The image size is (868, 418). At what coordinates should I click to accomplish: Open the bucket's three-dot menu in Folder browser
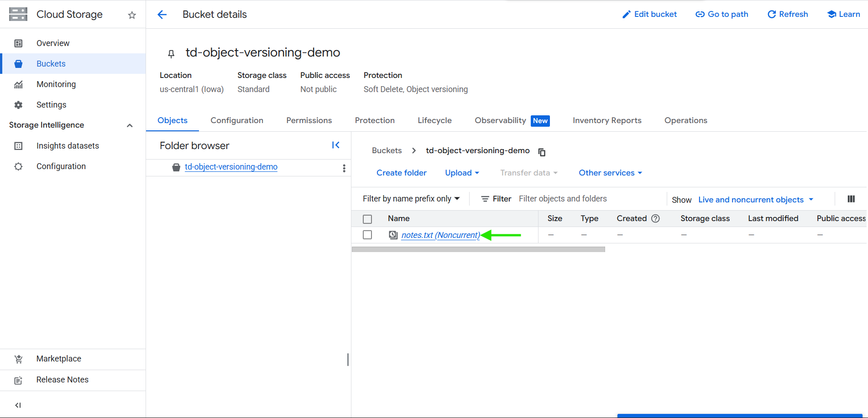pyautogui.click(x=344, y=168)
